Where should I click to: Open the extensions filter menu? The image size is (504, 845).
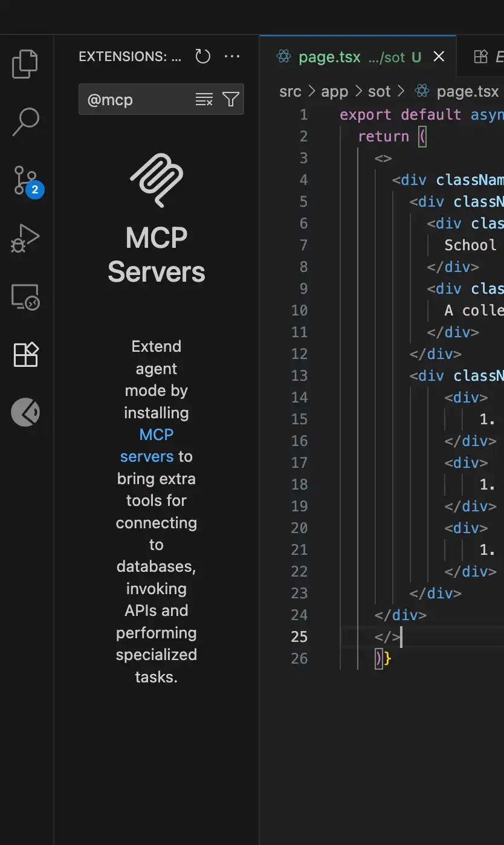click(231, 100)
